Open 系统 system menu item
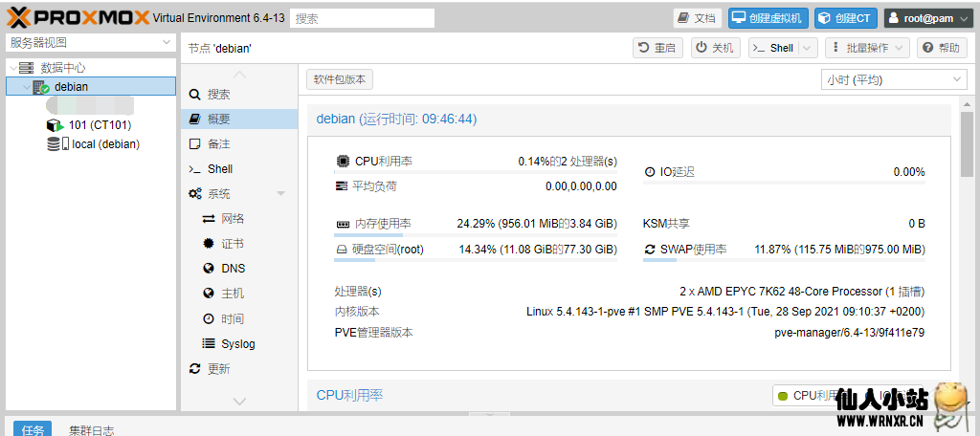 coord(239,194)
